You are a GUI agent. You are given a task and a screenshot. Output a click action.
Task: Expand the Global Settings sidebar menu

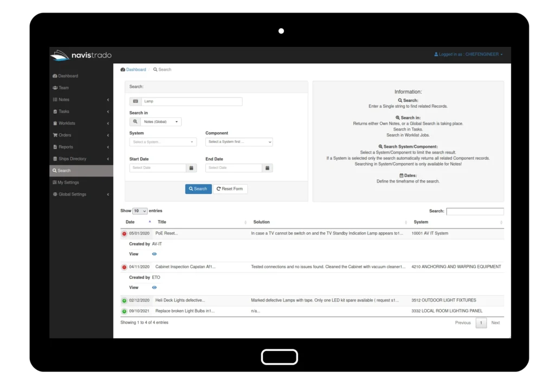click(81, 194)
